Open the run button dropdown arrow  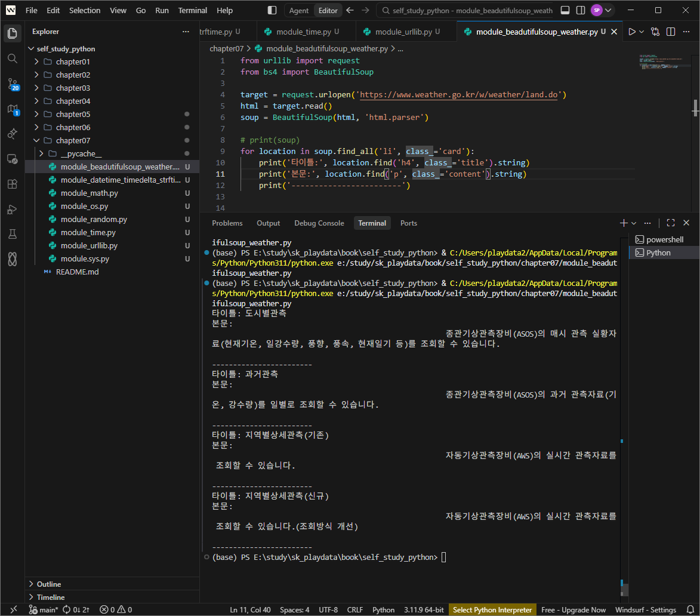click(642, 32)
